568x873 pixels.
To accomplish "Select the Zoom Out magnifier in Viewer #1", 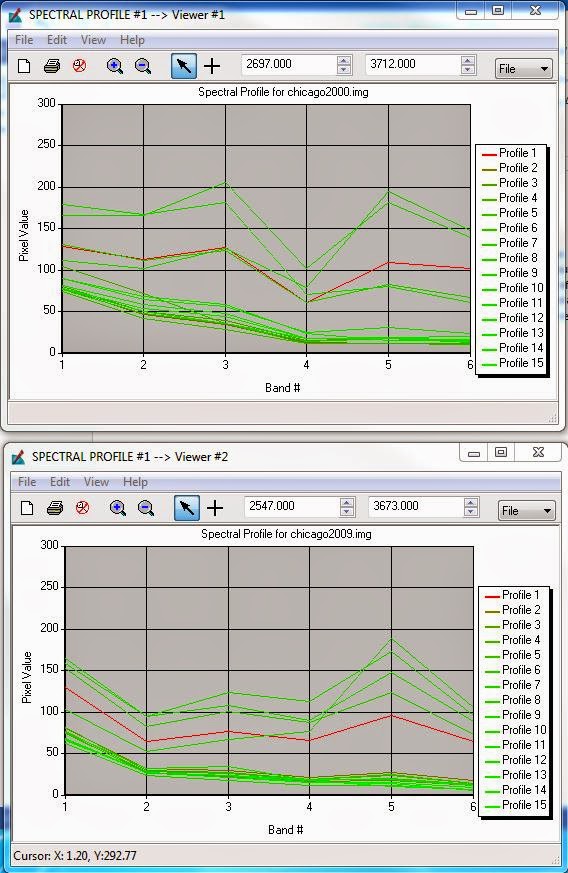I will click(x=143, y=66).
